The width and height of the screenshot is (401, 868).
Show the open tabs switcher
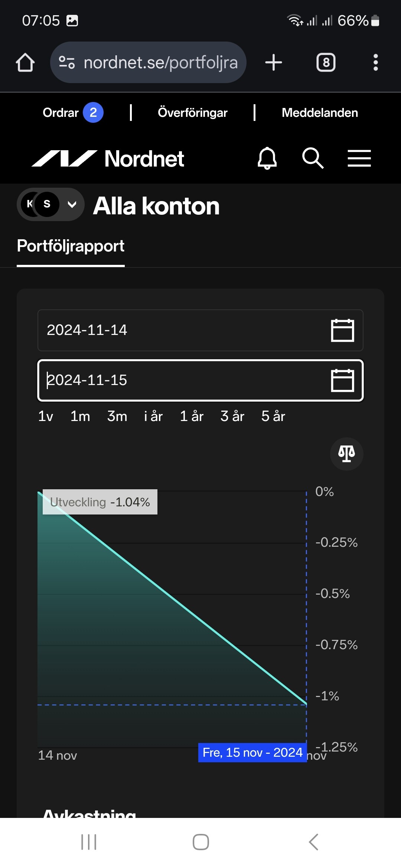(326, 62)
